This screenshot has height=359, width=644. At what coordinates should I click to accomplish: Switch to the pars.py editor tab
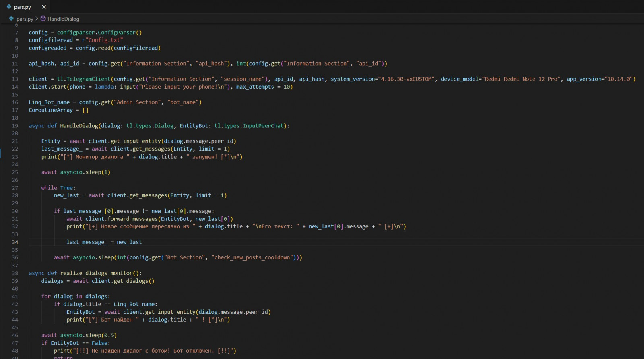[22, 7]
